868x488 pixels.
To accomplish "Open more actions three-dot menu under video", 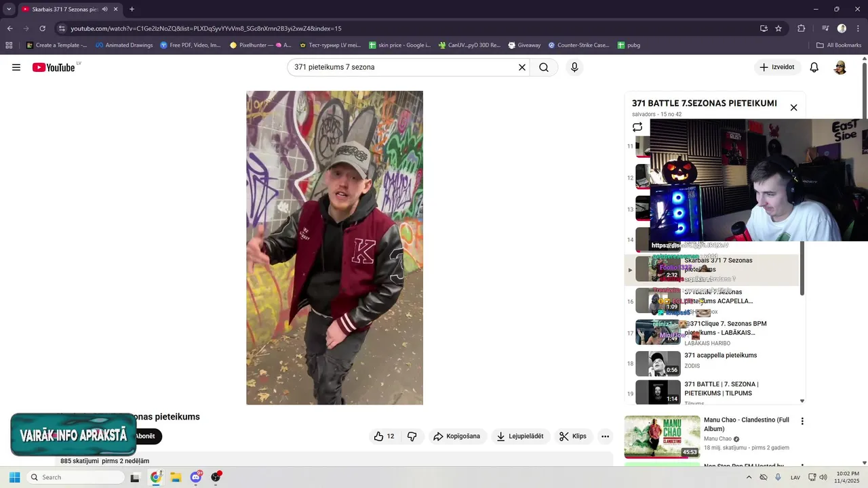I will pos(606,436).
